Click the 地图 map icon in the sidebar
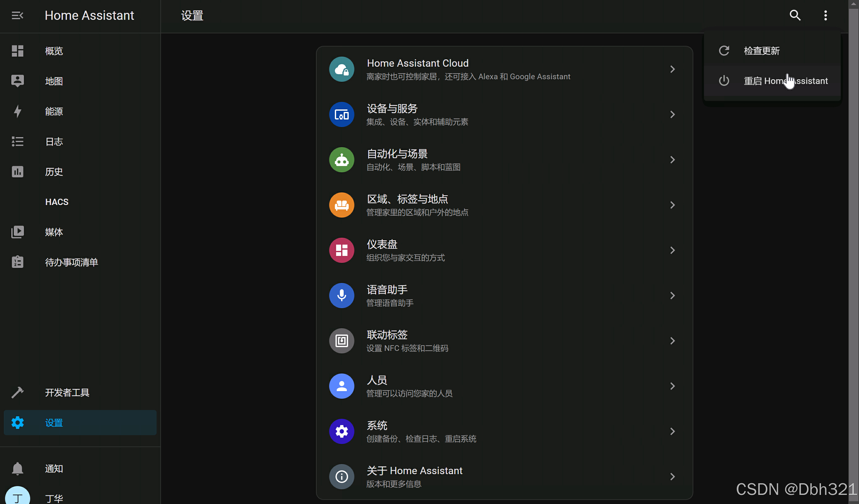 17,81
